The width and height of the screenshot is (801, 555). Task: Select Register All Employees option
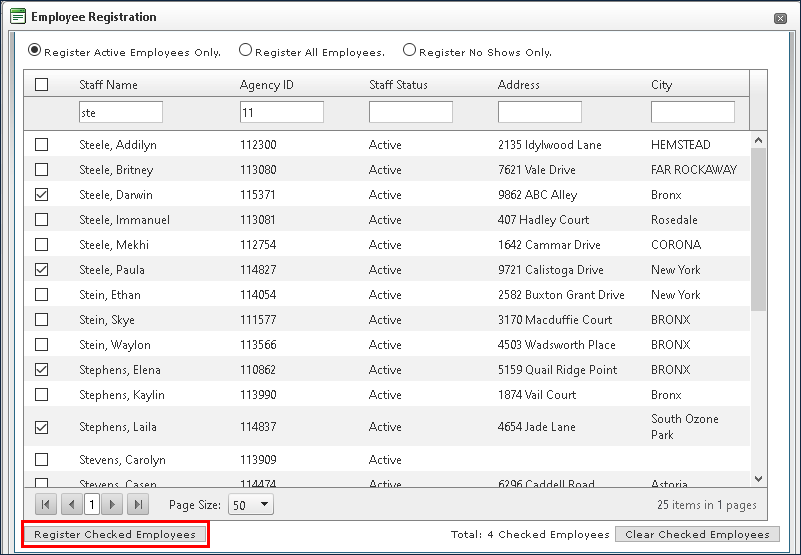pyautogui.click(x=245, y=51)
